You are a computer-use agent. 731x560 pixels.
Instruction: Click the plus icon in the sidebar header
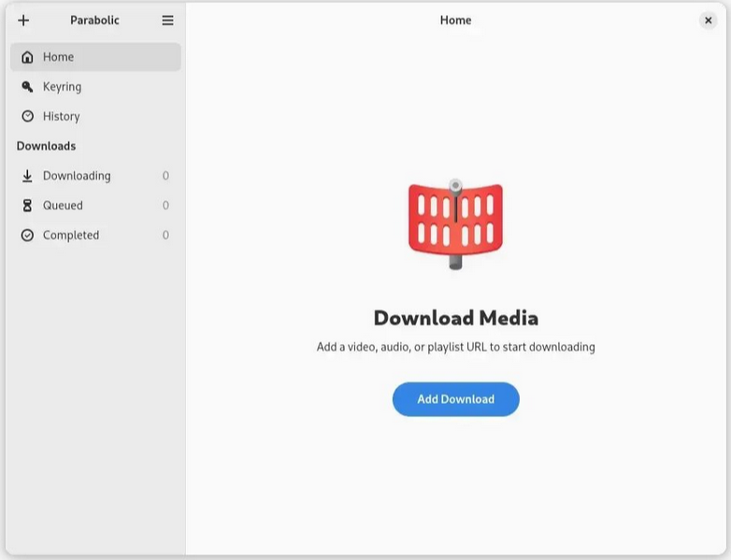[23, 21]
